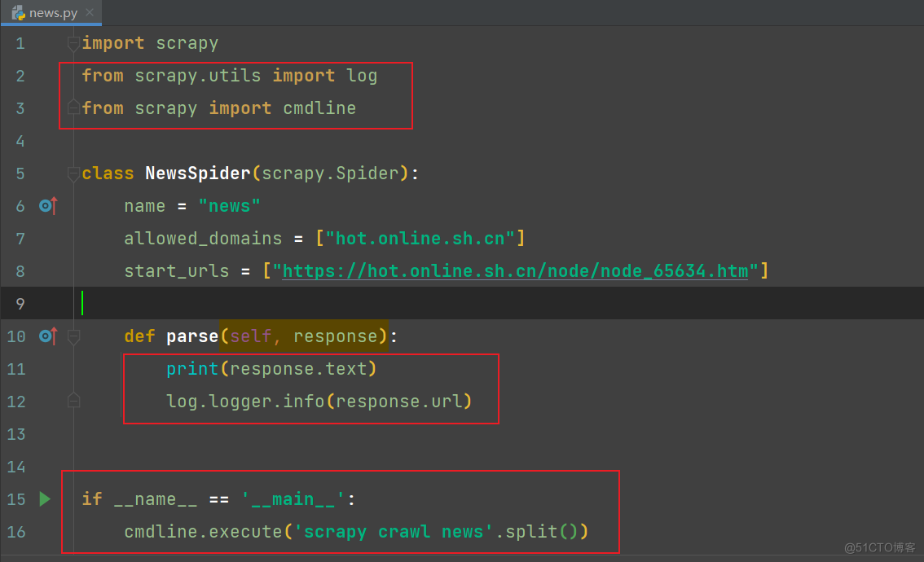Click 'log.logger.info' on line 12

(245, 402)
